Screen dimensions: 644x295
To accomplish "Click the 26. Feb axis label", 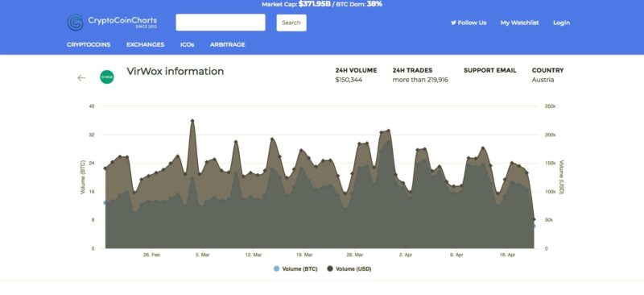I will point(151,255).
